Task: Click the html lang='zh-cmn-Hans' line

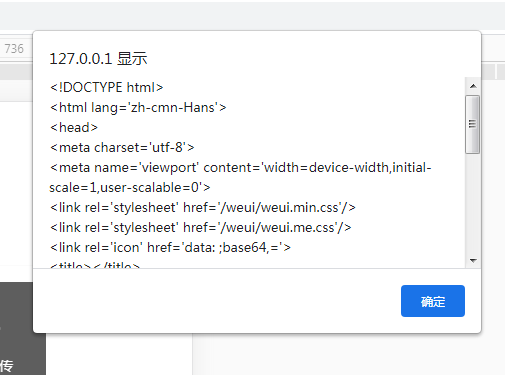Action: tap(138, 108)
